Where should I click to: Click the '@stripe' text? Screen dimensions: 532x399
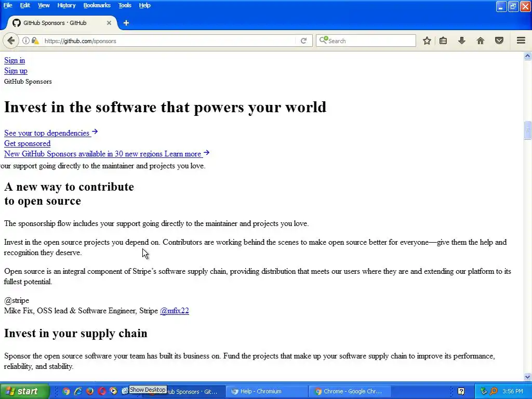(x=17, y=300)
